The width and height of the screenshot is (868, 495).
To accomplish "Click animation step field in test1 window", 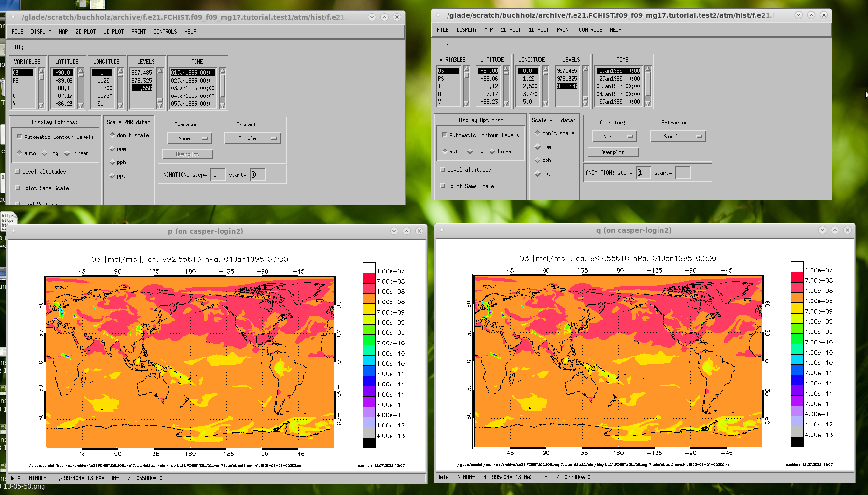I will tap(218, 175).
